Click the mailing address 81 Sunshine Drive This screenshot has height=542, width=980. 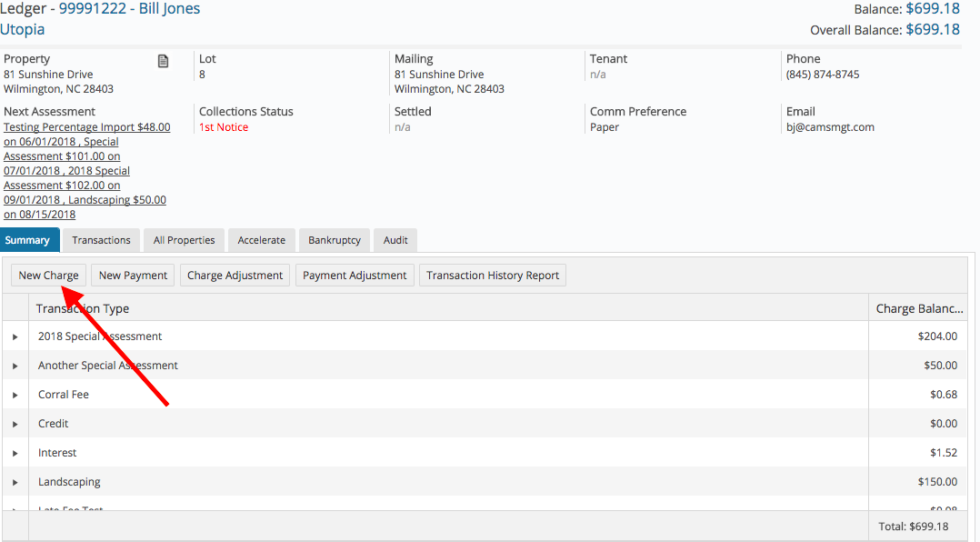[x=439, y=75]
